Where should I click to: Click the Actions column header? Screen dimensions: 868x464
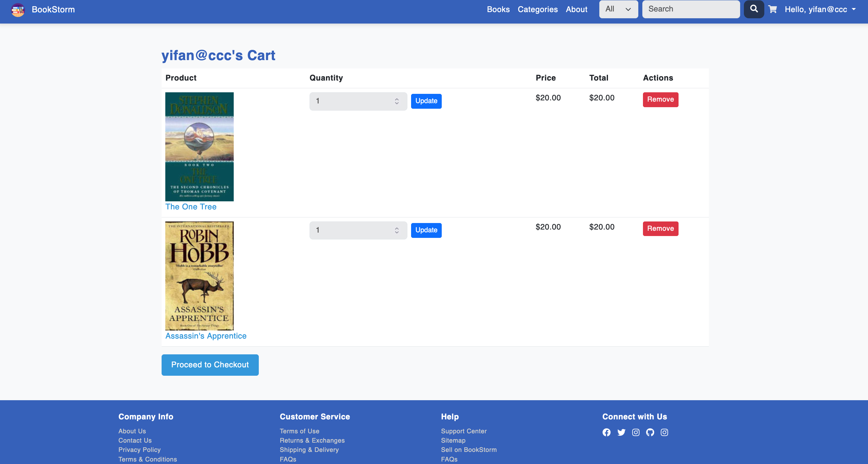pos(658,78)
